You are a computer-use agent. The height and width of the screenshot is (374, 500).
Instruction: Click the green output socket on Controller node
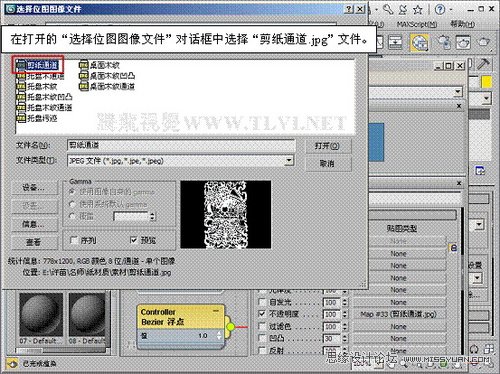(230, 327)
